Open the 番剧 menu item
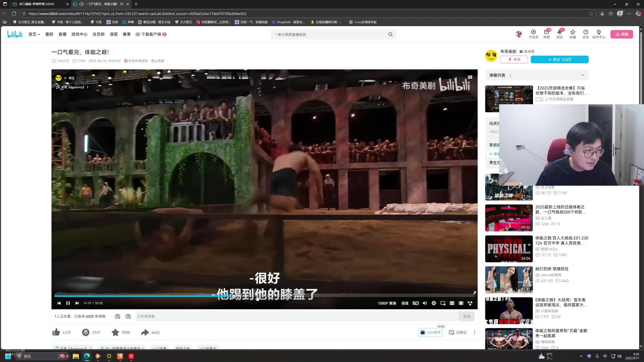 coord(49,34)
